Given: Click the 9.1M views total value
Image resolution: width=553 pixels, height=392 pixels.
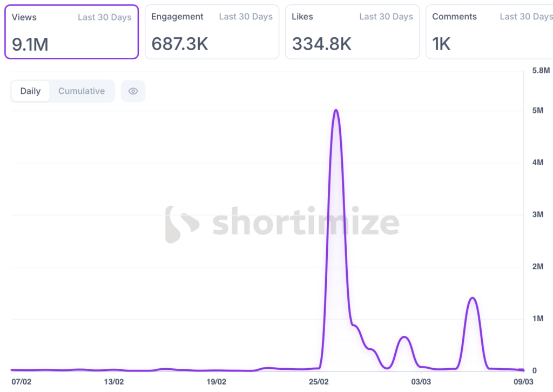Looking at the screenshot, I should click(x=30, y=44).
